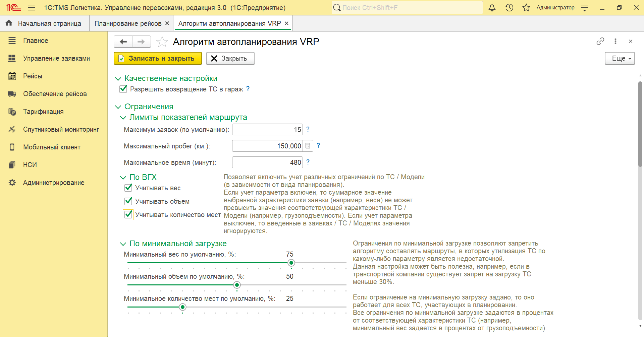Open Управление заявками in sidebar
The width and height of the screenshot is (644, 337).
[56, 58]
